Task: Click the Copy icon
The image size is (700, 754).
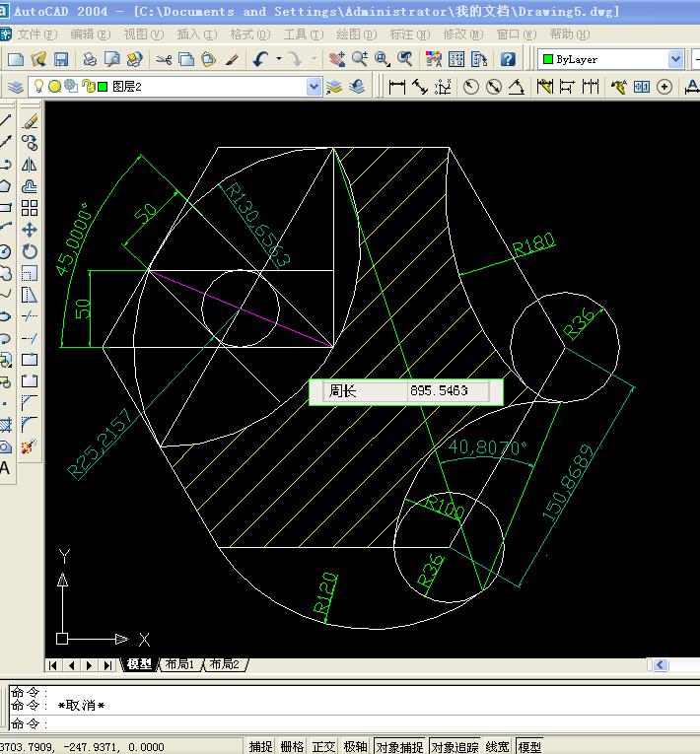Action: point(186,59)
